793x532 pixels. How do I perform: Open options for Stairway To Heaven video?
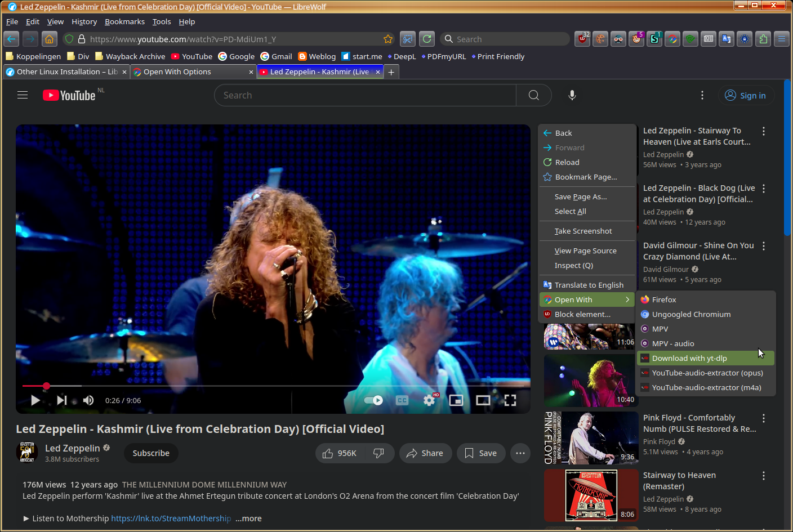[764, 131]
